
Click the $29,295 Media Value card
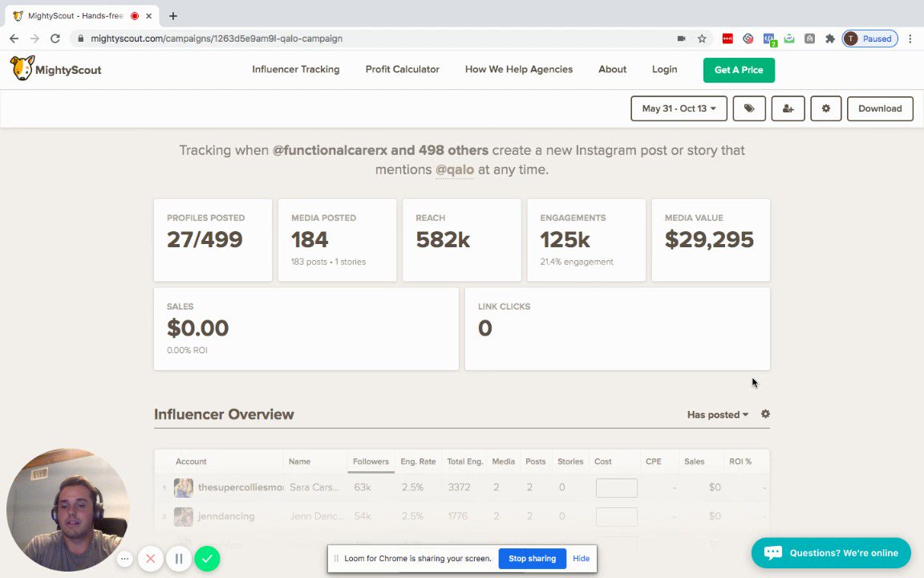(x=711, y=240)
